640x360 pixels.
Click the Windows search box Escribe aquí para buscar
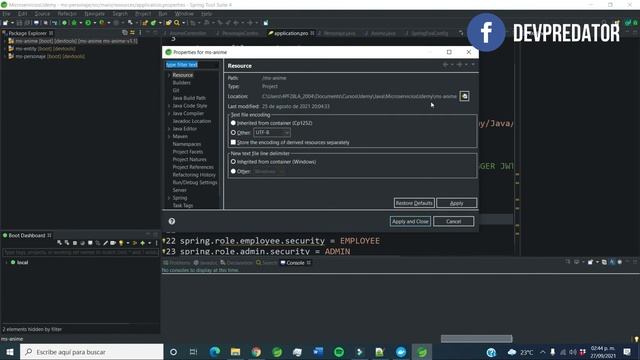tap(91, 351)
